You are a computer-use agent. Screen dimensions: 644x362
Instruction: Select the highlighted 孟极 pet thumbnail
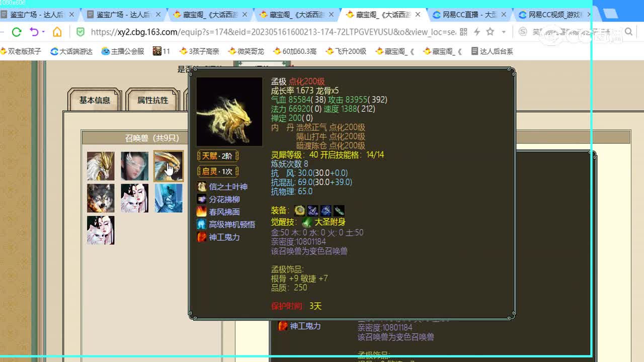(x=169, y=166)
